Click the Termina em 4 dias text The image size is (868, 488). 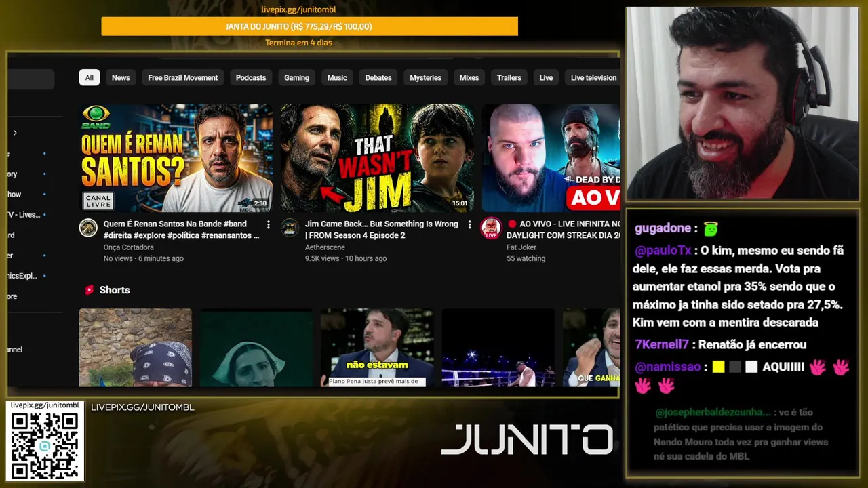(x=298, y=43)
